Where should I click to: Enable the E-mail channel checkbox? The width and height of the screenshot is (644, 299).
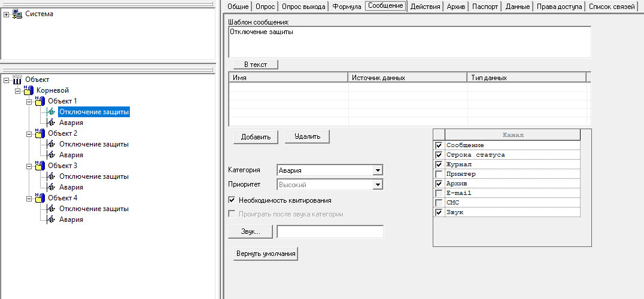click(439, 193)
